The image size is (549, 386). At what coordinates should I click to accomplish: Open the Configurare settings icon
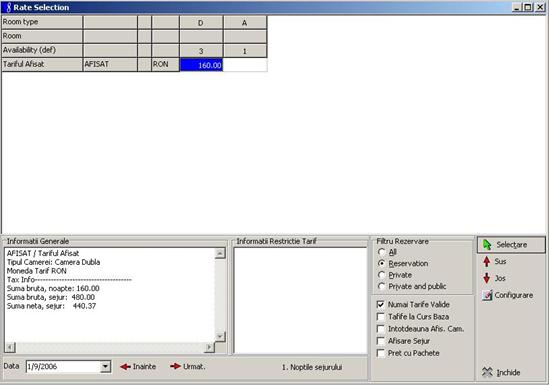click(487, 295)
